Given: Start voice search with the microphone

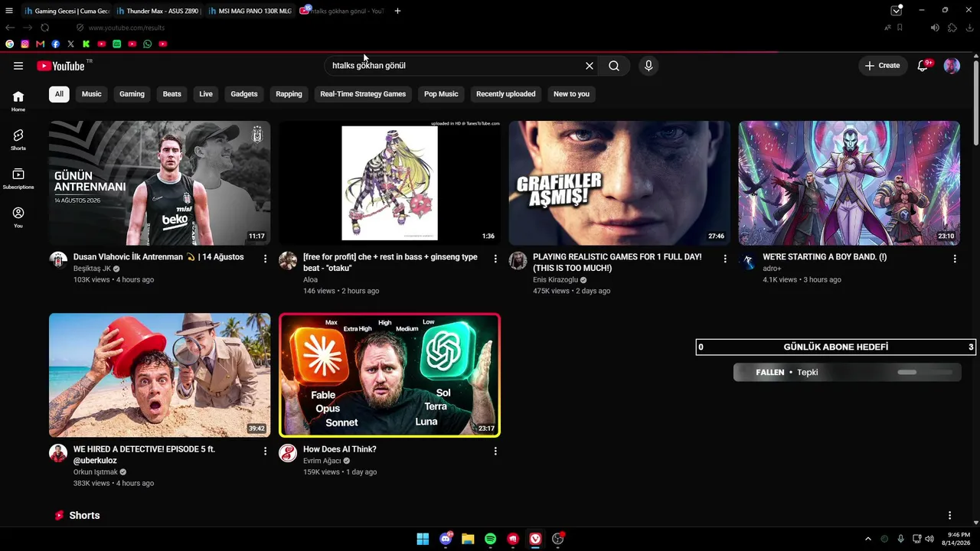Looking at the screenshot, I should [648, 66].
